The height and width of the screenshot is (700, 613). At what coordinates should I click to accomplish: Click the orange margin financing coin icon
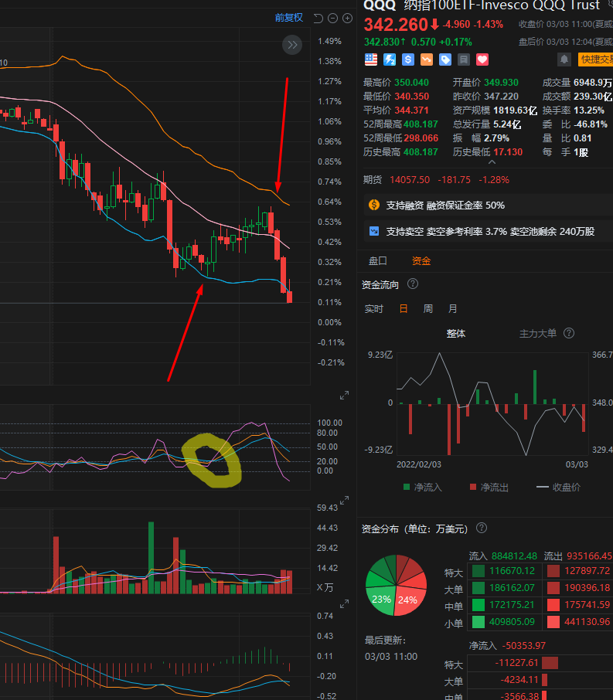[x=374, y=205]
